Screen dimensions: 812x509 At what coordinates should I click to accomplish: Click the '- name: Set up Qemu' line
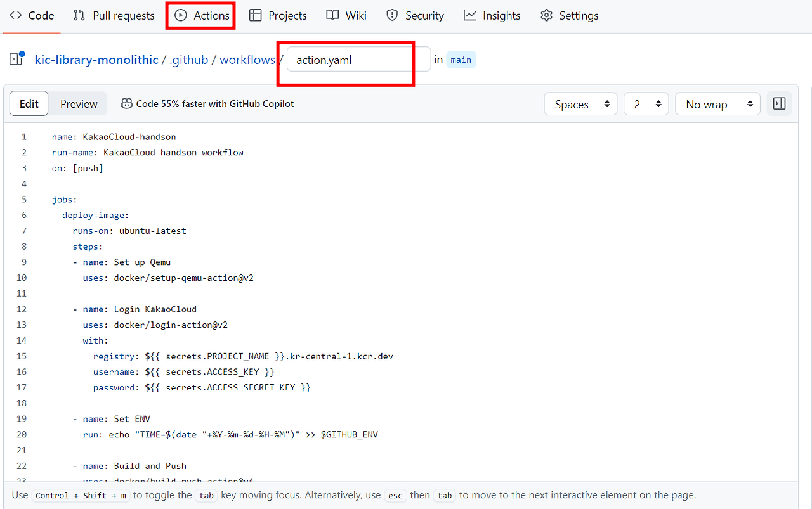tap(122, 262)
